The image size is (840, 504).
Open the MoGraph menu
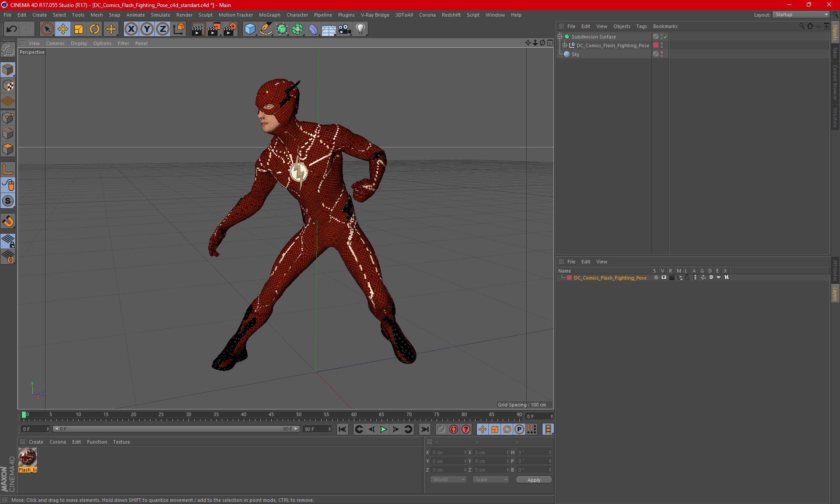pyautogui.click(x=269, y=15)
